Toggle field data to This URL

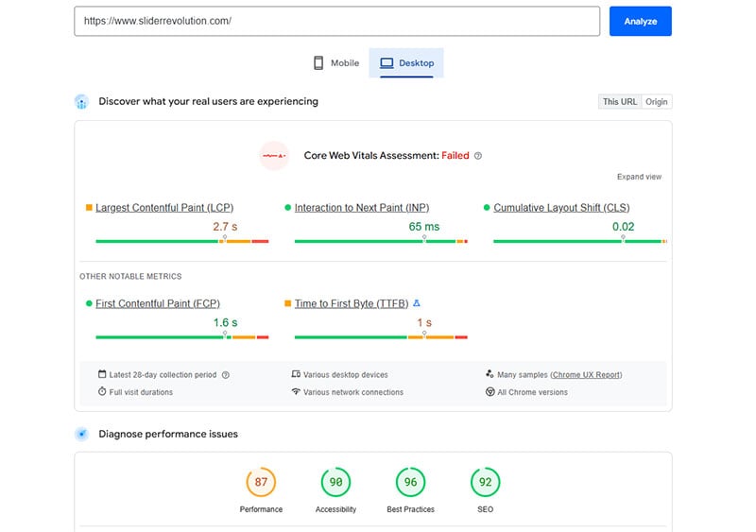click(620, 102)
